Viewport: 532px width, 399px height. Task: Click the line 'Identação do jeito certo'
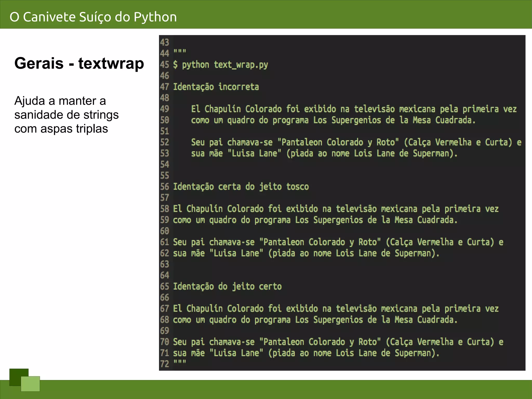click(227, 286)
